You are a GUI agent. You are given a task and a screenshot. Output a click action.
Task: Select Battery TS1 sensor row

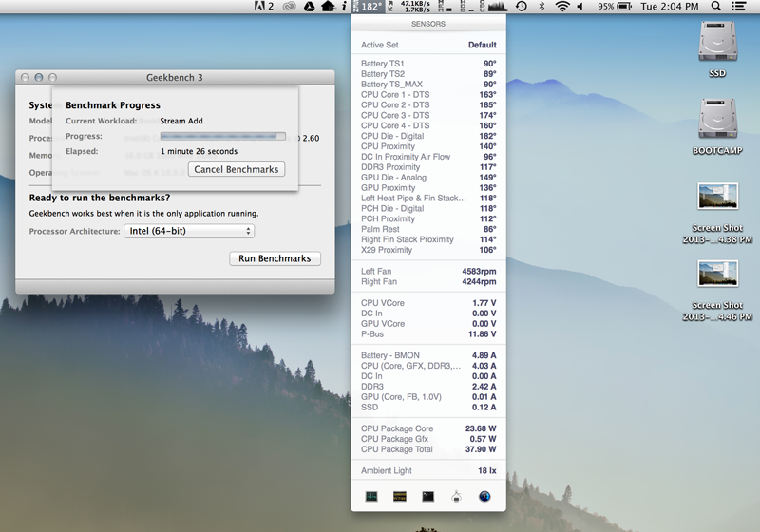pos(428,64)
